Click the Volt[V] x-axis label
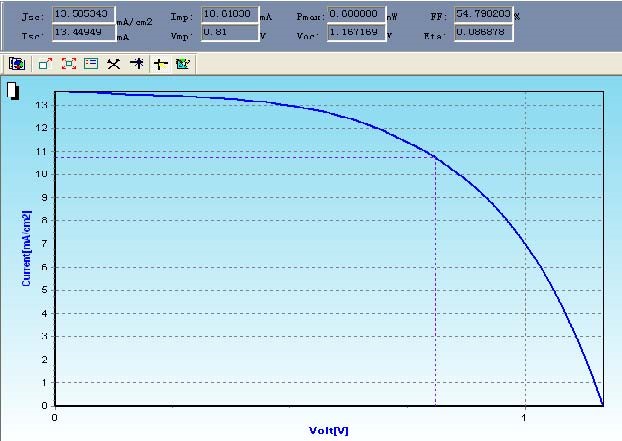This screenshot has height=441, width=622. click(328, 431)
